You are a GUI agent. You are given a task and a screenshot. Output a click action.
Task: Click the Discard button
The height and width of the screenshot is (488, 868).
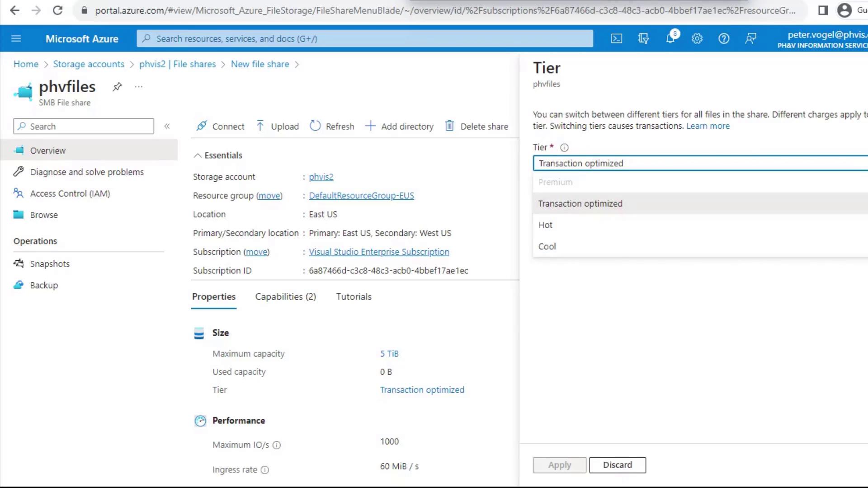(617, 465)
